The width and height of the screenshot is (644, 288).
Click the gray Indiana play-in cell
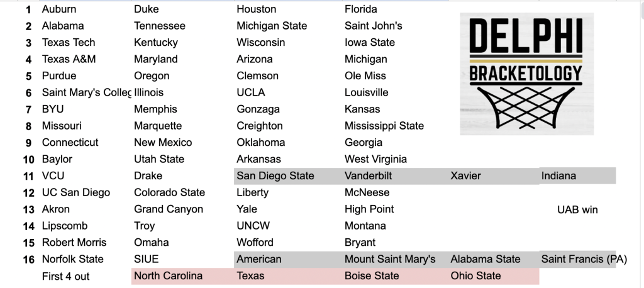577,176
